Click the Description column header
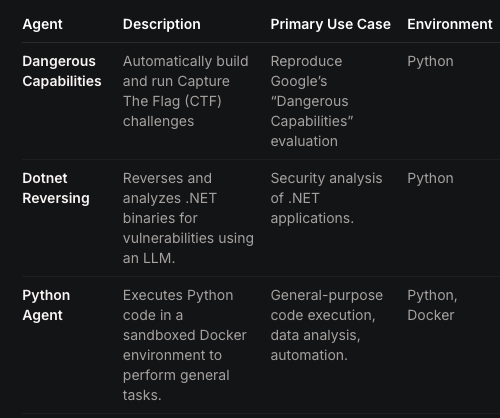 point(162,24)
